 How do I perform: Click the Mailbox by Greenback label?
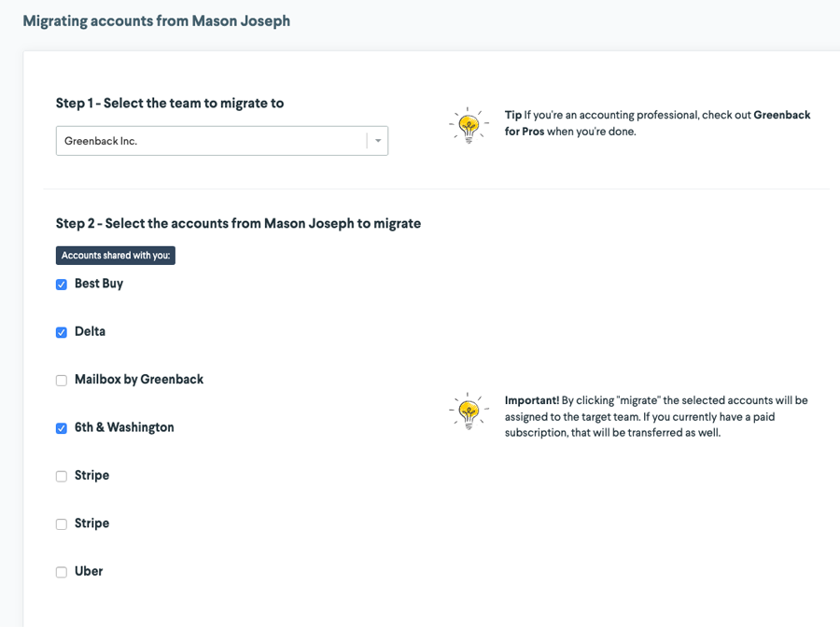pyautogui.click(x=139, y=380)
